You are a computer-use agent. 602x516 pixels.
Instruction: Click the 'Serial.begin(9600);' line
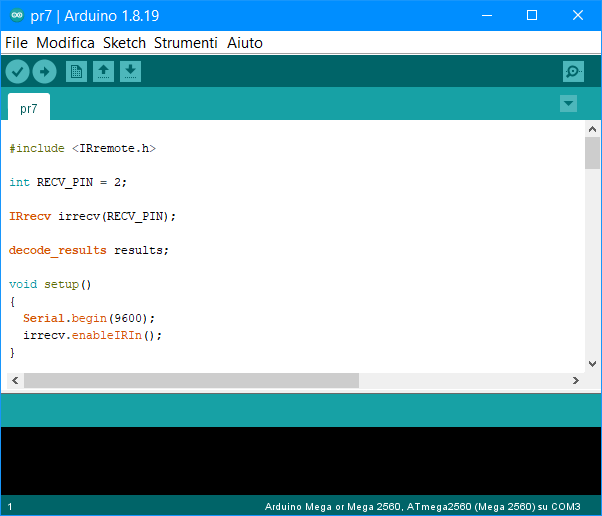pyautogui.click(x=89, y=318)
